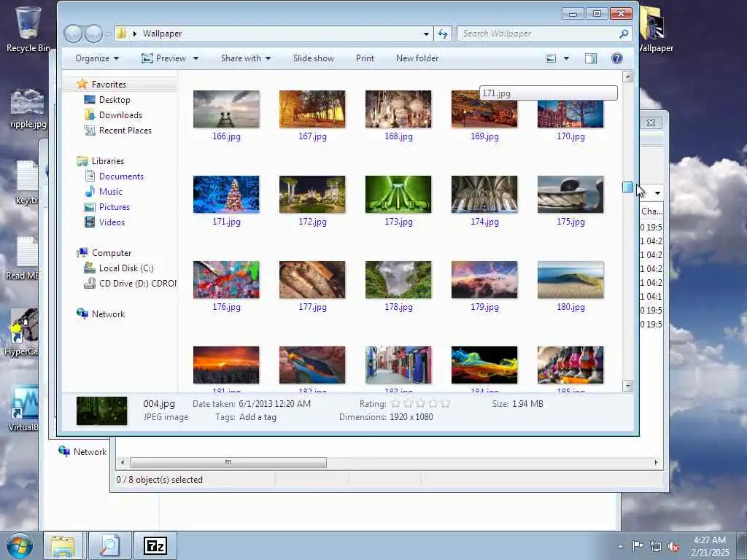Open the dropdown arrow in the rear window

[657, 192]
